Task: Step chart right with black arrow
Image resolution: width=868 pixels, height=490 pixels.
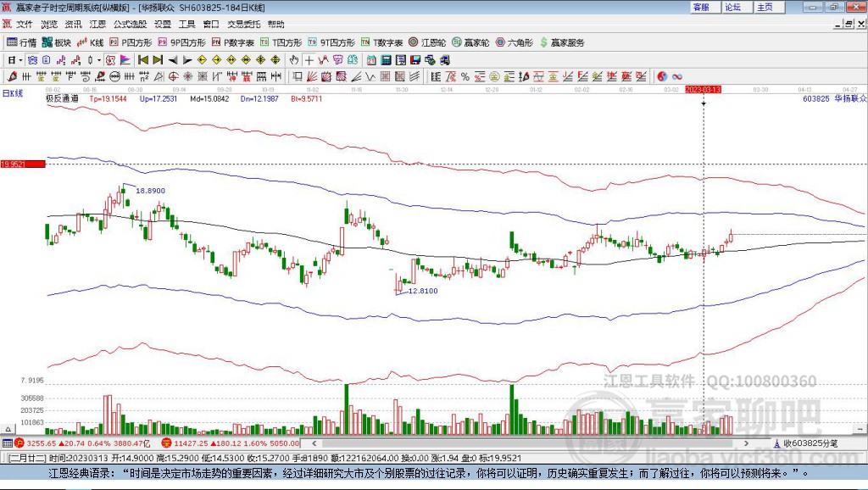Action: [x=187, y=60]
